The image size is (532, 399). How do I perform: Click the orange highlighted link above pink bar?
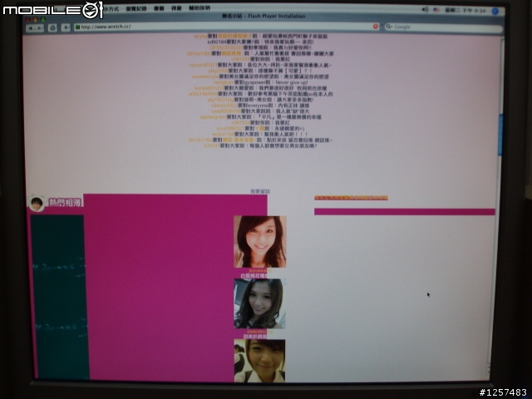pos(351,198)
